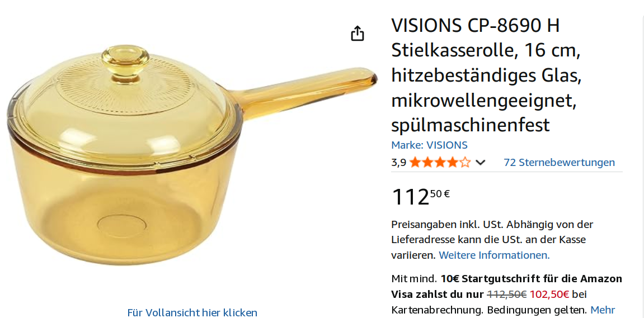
Task: Click the red 102,50€ discounted price
Action: pos(549,294)
